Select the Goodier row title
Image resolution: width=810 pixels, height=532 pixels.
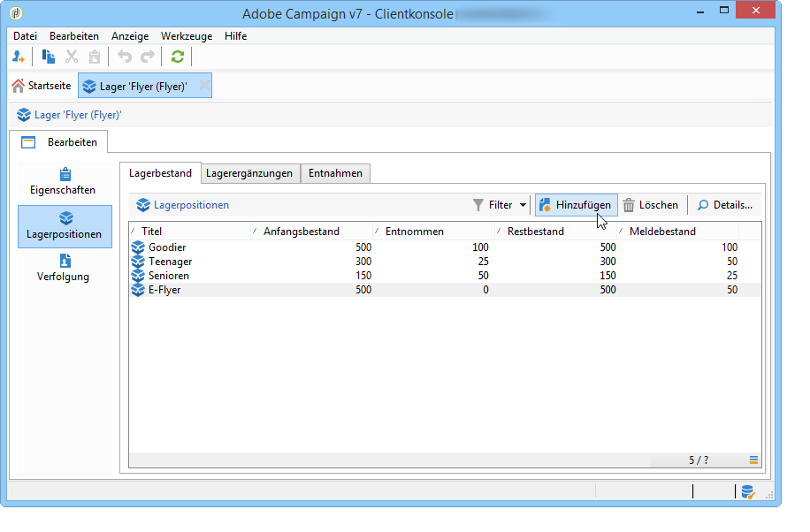[167, 247]
